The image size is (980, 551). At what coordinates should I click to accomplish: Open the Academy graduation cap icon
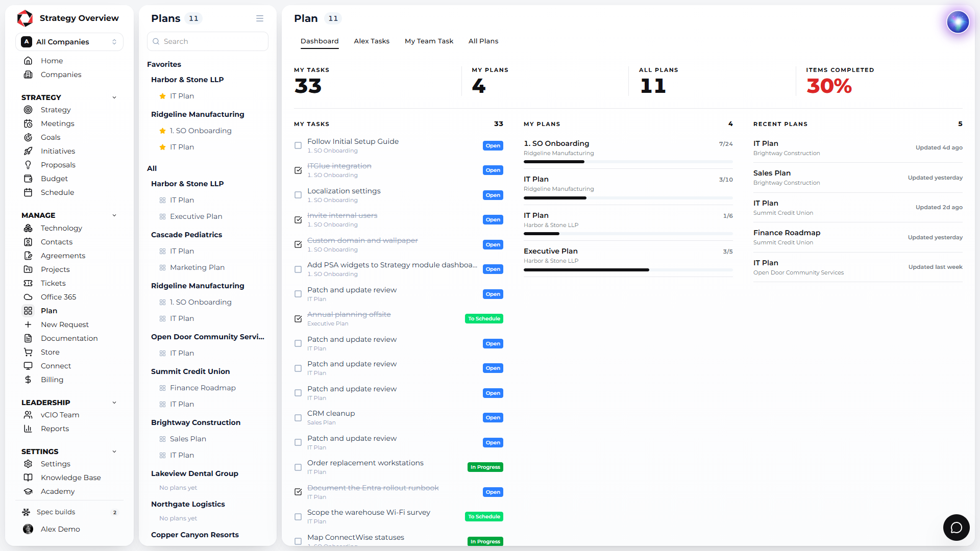pos(28,491)
